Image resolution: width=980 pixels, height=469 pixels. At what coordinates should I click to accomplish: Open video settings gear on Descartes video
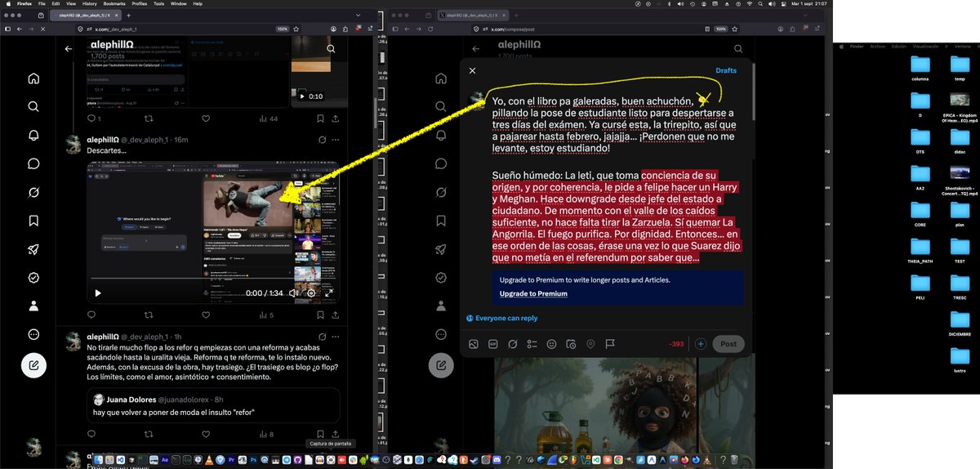[311, 293]
